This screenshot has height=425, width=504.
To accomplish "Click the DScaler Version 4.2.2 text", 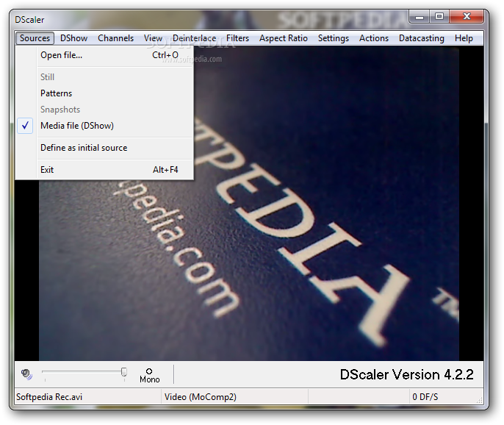I will [406, 374].
